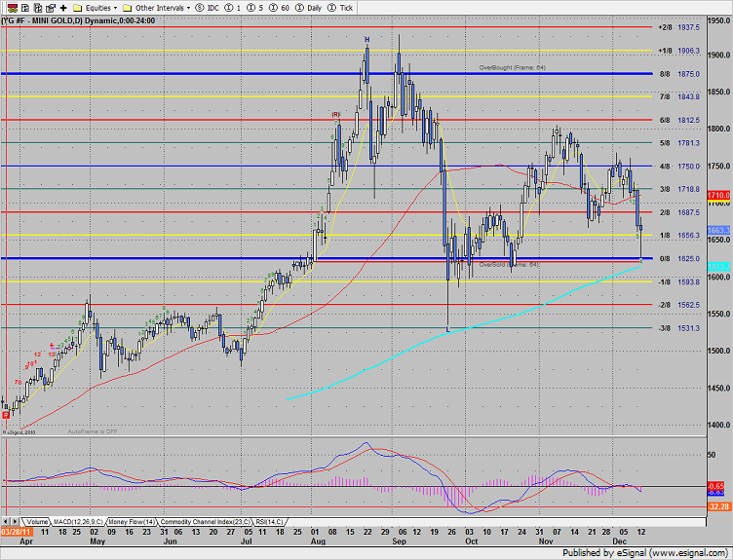This screenshot has width=733, height=560.
Task: Click the third toolbar window icon with grey background
Action: pos(38,8)
